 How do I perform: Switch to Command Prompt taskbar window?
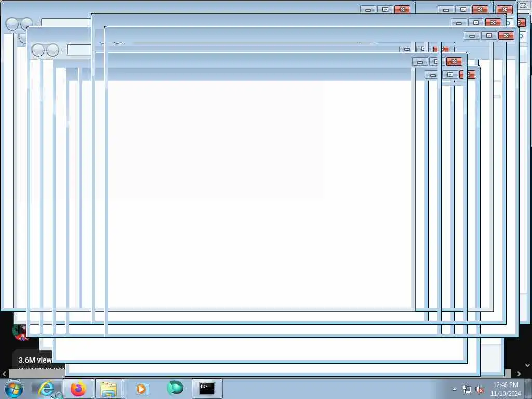[x=207, y=389]
